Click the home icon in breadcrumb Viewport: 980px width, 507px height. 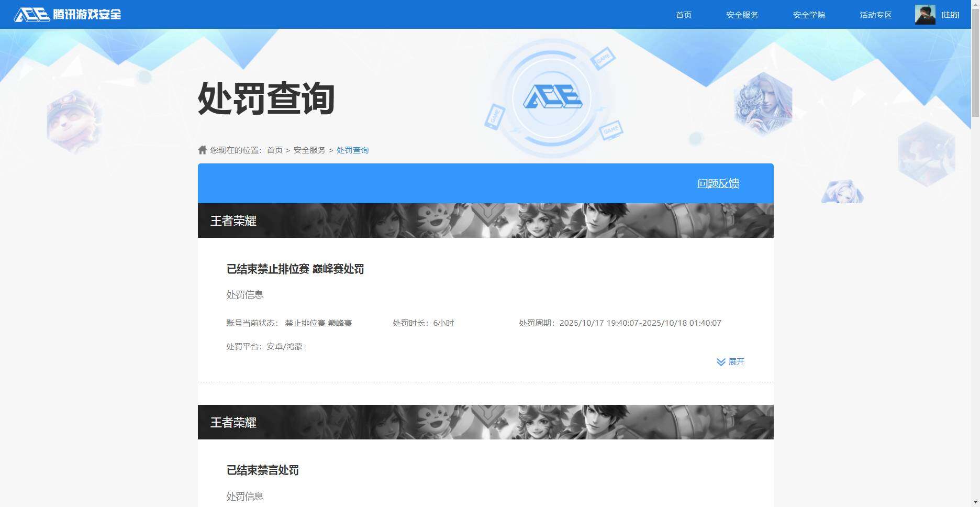pos(203,150)
